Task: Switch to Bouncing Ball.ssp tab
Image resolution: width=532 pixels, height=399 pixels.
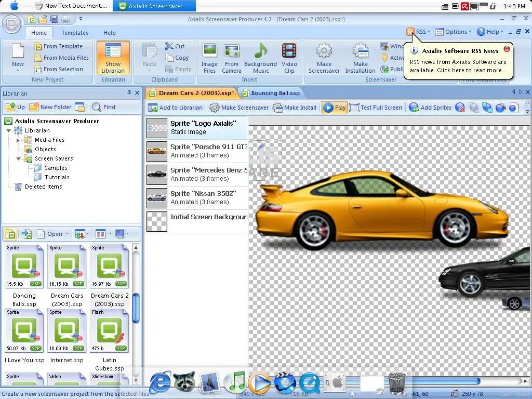Action: (x=271, y=93)
